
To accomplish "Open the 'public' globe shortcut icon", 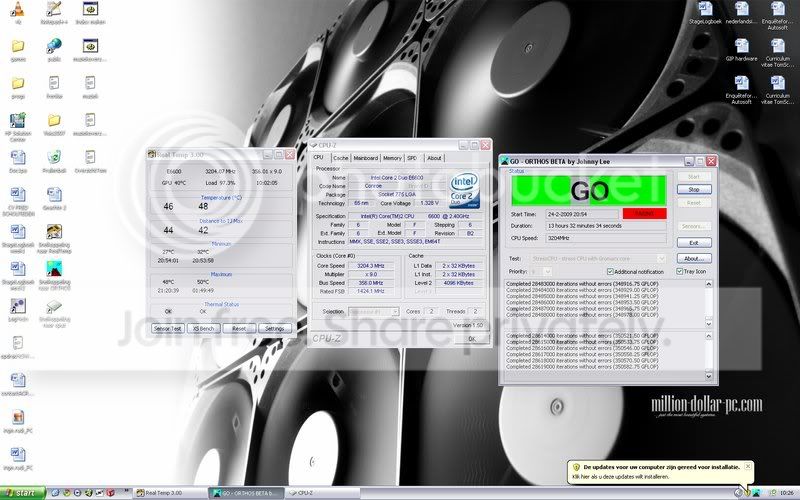I will click(54, 46).
